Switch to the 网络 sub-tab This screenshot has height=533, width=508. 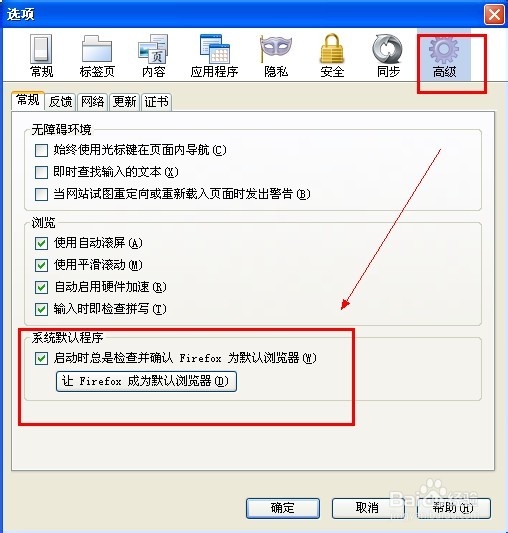pyautogui.click(x=92, y=102)
